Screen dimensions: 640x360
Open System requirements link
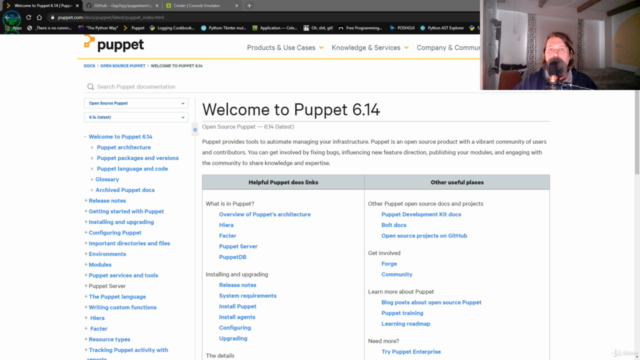pos(247,296)
